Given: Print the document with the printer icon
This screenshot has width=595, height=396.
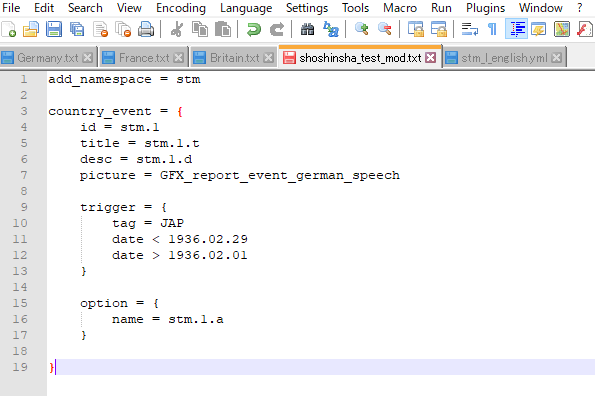Looking at the screenshot, I should (146, 29).
